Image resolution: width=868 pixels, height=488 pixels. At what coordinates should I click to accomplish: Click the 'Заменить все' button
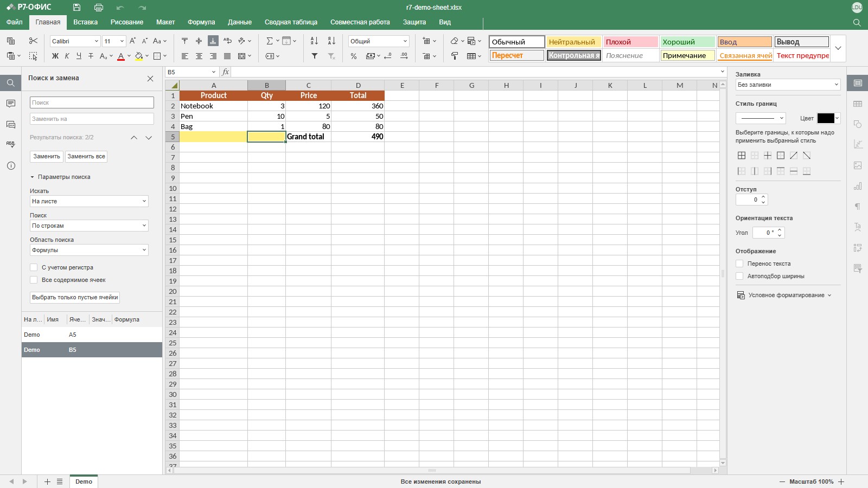pos(86,156)
